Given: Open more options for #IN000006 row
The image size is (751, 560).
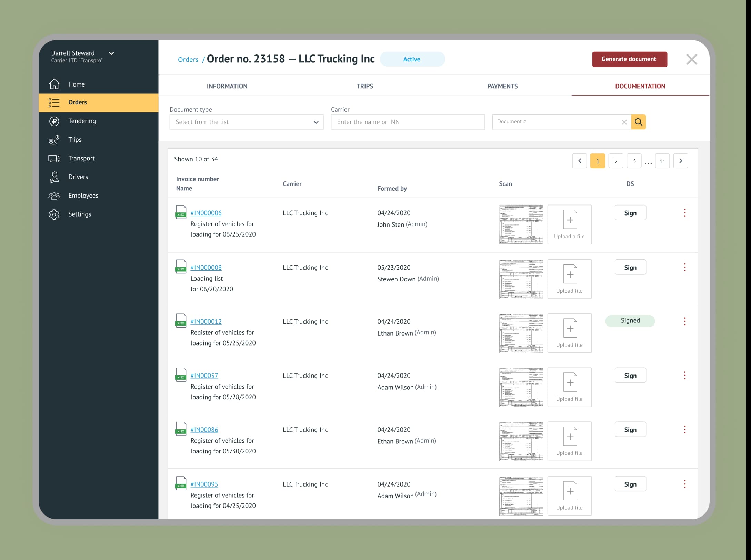Looking at the screenshot, I should tap(685, 213).
